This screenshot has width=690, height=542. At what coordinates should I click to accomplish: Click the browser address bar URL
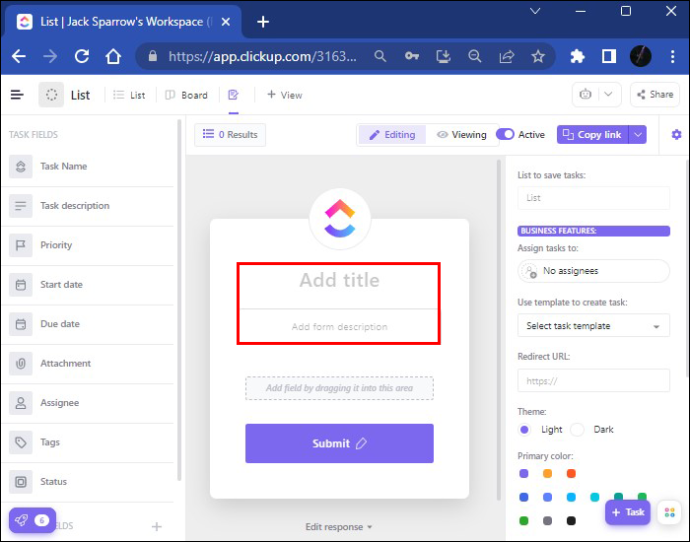(x=262, y=56)
